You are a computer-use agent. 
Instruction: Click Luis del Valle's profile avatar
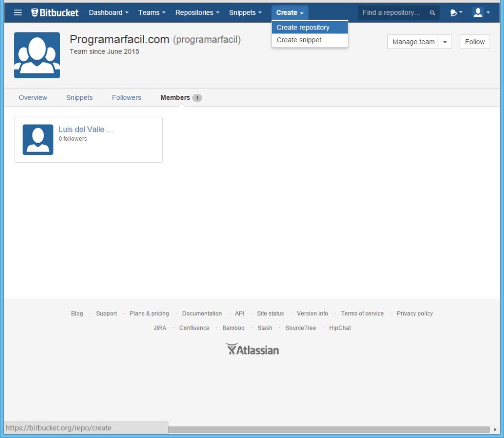[x=38, y=140]
